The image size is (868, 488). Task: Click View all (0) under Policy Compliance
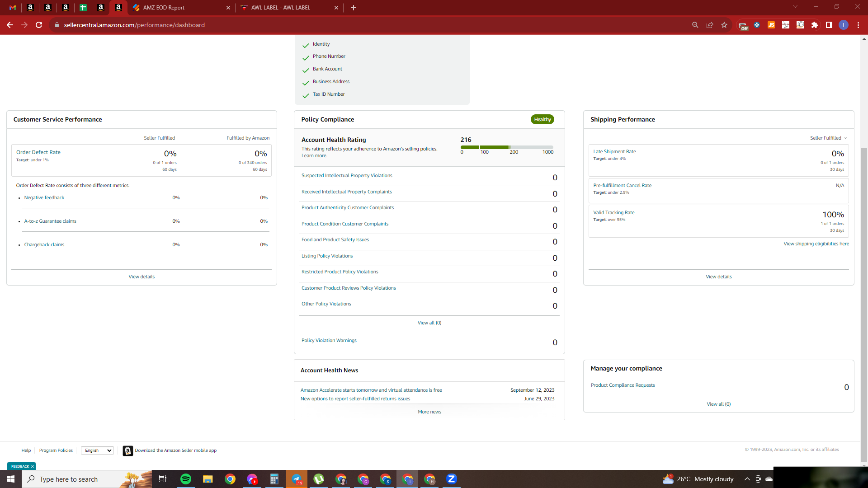(x=429, y=323)
